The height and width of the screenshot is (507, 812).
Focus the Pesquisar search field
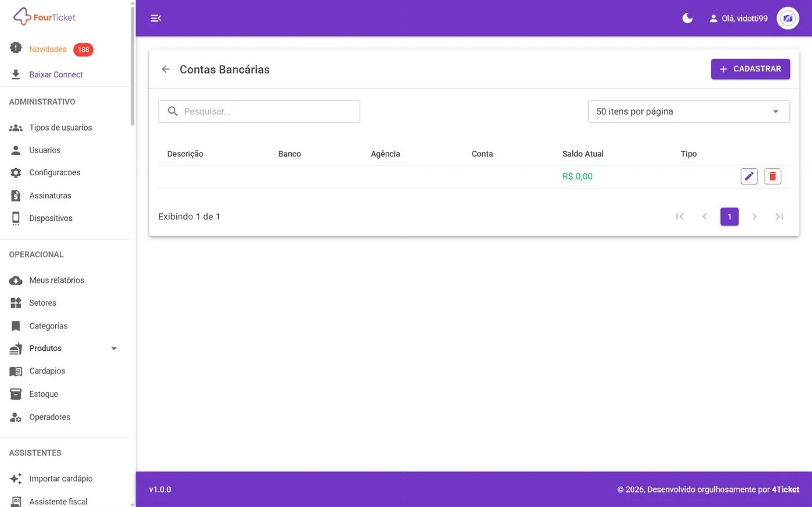[259, 111]
